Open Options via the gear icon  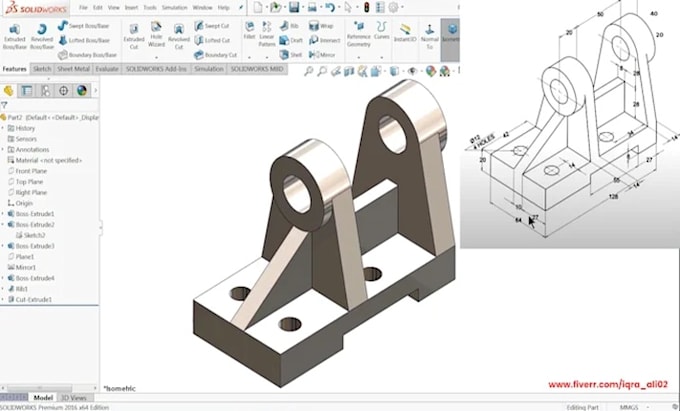click(x=393, y=7)
